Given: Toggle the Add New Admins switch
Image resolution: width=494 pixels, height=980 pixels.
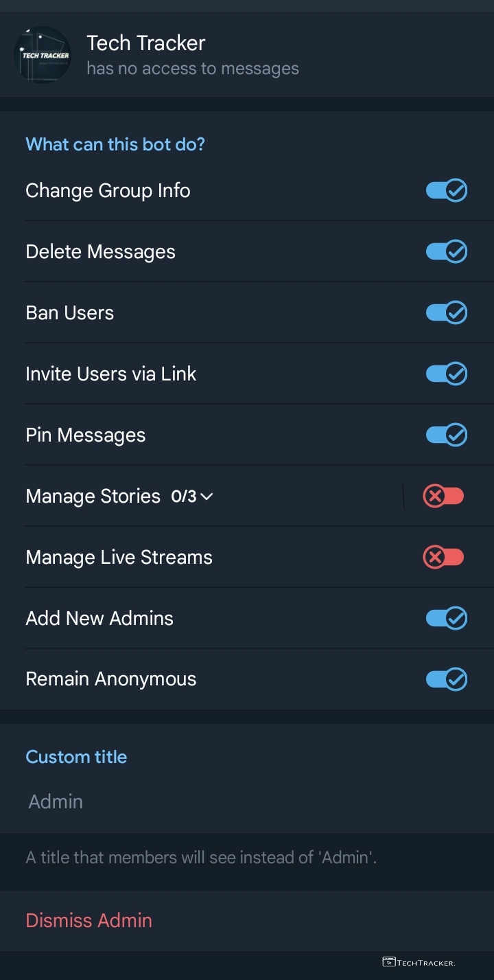Looking at the screenshot, I should coord(447,618).
